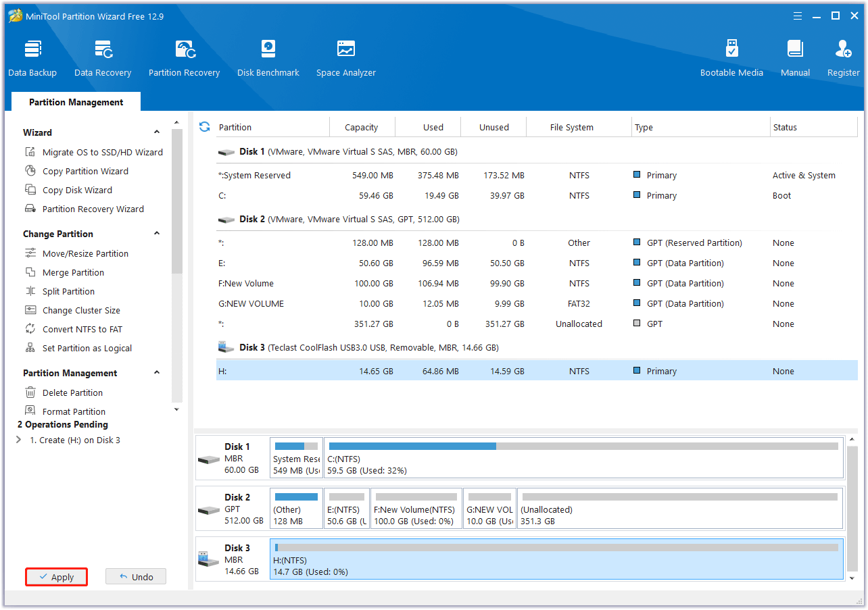Image resolution: width=868 pixels, height=610 pixels.
Task: Select the E: partition row
Action: (537, 263)
